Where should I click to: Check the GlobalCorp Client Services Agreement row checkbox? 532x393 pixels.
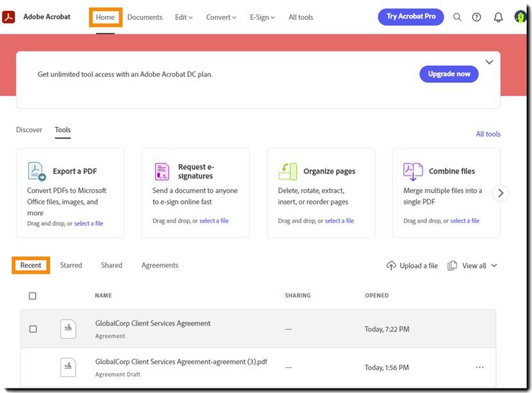tap(33, 329)
